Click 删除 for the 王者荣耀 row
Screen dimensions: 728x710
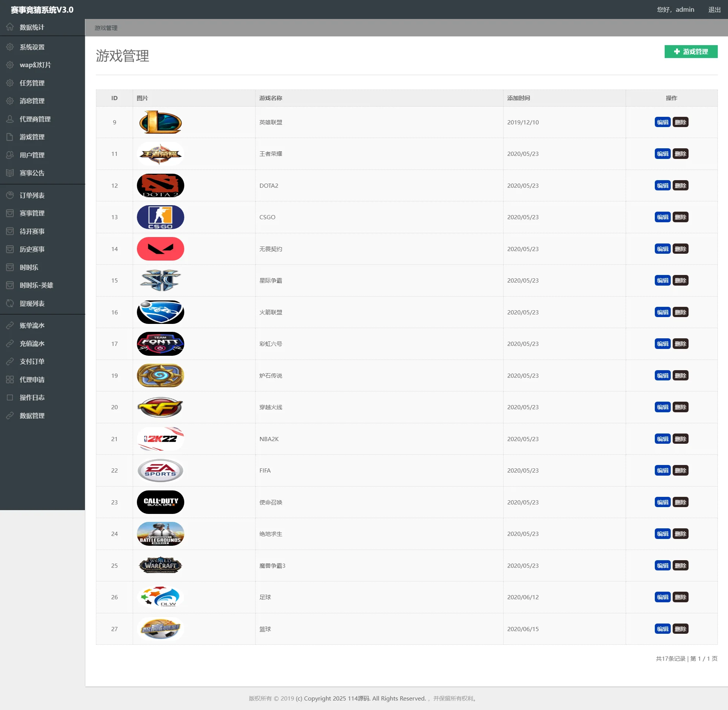[x=680, y=154]
